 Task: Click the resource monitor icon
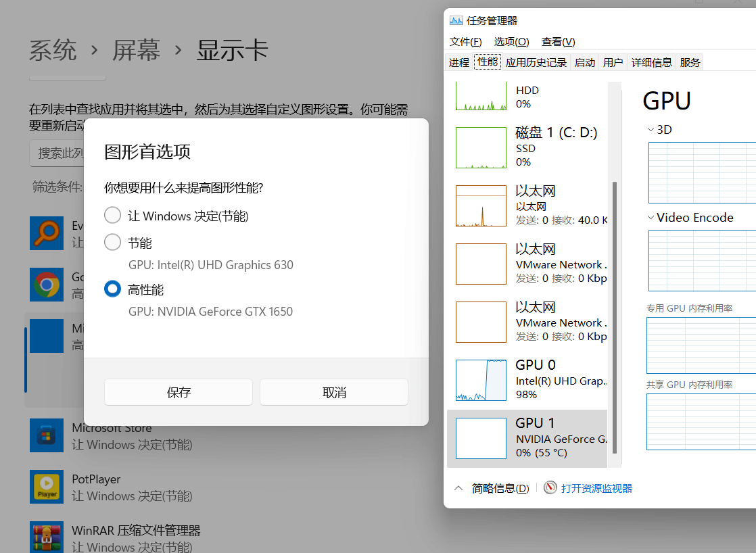(x=550, y=488)
